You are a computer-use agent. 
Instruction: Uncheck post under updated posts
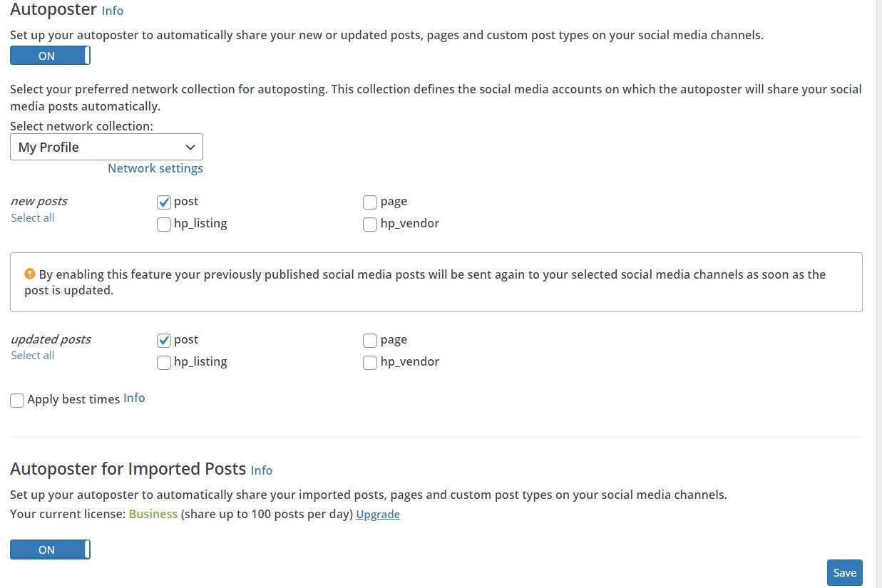pyautogui.click(x=164, y=341)
